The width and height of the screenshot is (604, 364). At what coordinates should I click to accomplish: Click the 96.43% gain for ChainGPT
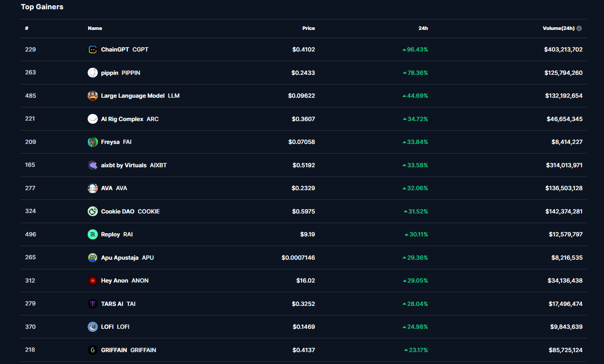pos(415,50)
